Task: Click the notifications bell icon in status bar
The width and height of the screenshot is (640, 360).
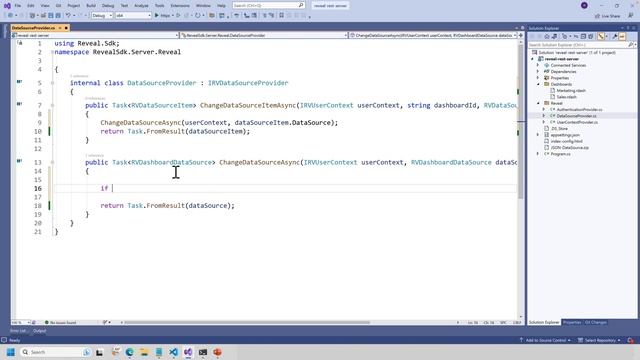Action: pyautogui.click(x=631, y=340)
